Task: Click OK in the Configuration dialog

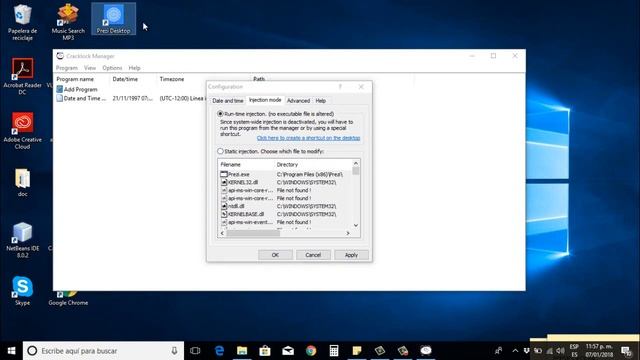Action: (x=275, y=255)
